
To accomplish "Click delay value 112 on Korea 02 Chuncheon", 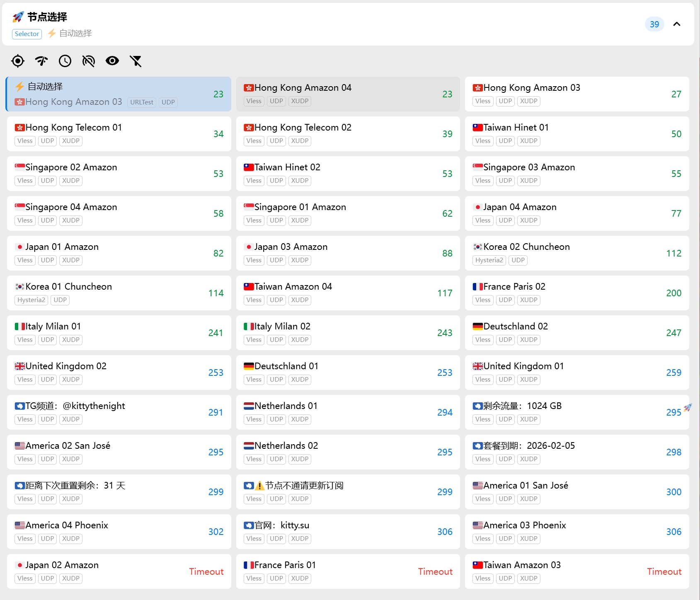I will 673,253.
